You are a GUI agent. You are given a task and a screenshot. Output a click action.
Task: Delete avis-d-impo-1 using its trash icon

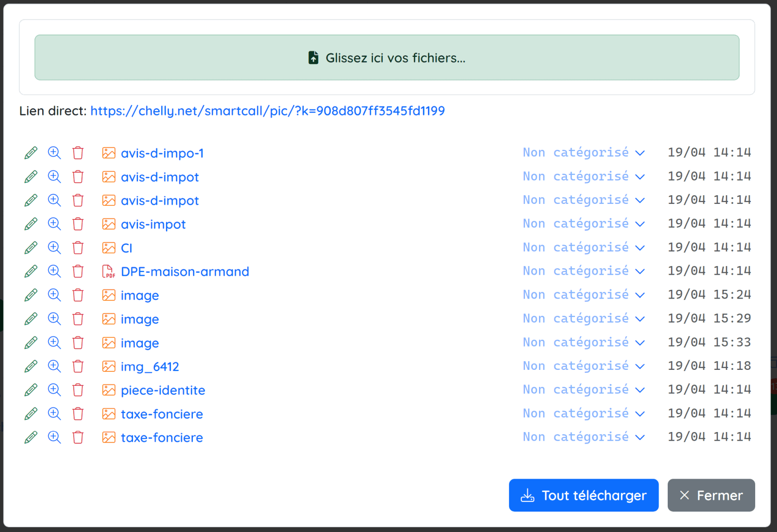(x=78, y=153)
